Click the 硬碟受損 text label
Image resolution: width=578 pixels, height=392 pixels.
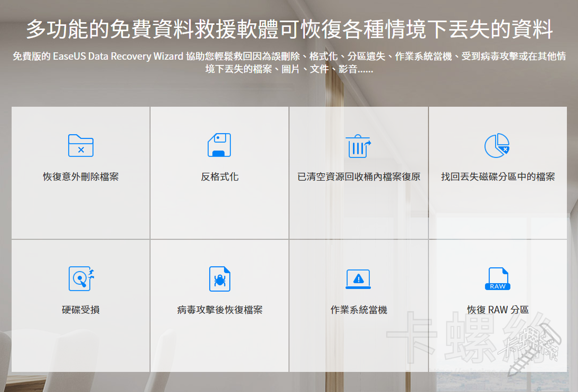(x=81, y=310)
